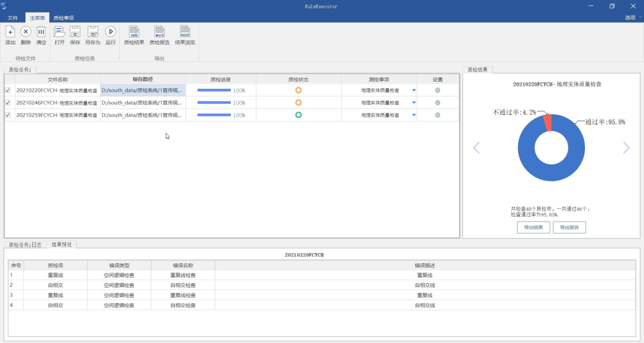This screenshot has height=343, width=644.
Task: Open settings gear for 20210220FCYCH row
Action: coord(438,91)
